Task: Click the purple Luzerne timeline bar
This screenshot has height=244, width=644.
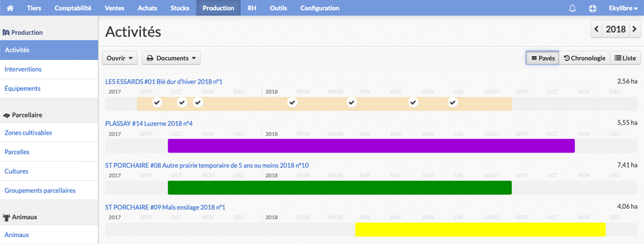Action: point(372,146)
